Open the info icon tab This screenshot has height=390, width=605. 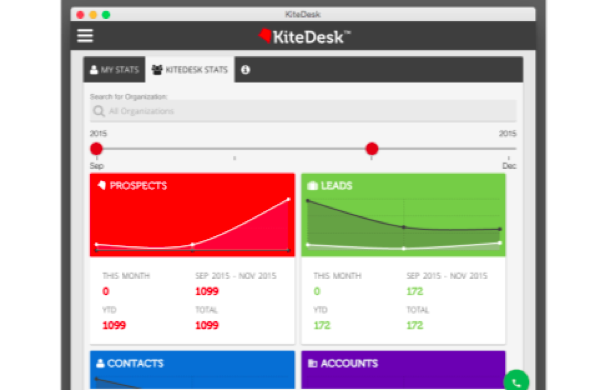(x=245, y=70)
